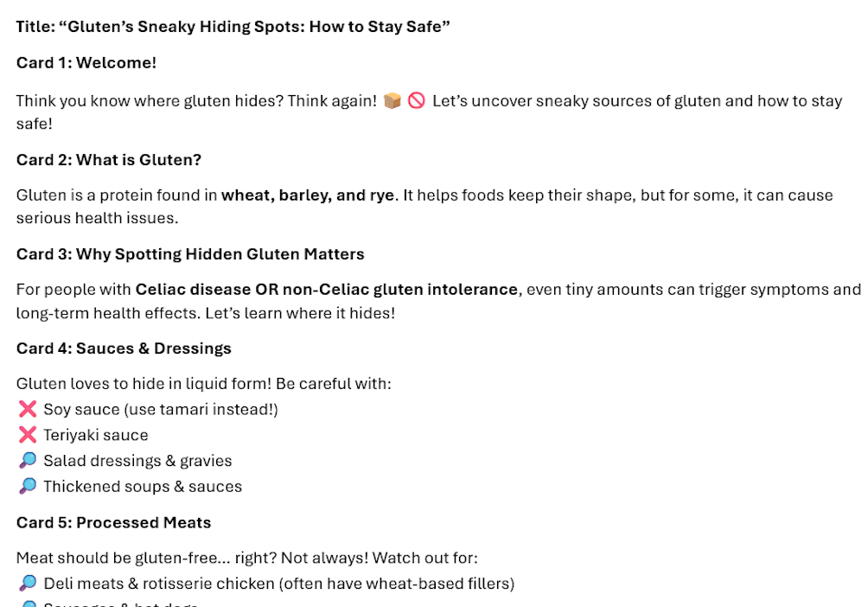Click the Teriyaki sauce text

(x=96, y=435)
